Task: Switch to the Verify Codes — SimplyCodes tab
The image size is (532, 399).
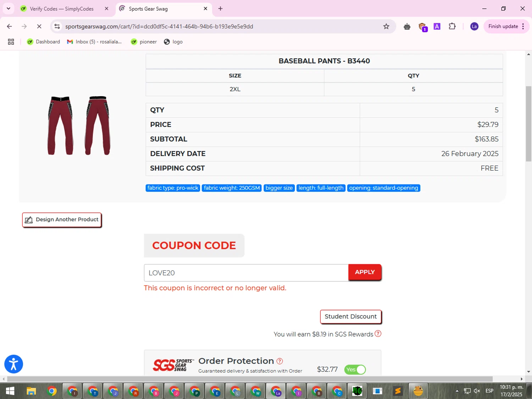Action: pyautogui.click(x=62, y=9)
